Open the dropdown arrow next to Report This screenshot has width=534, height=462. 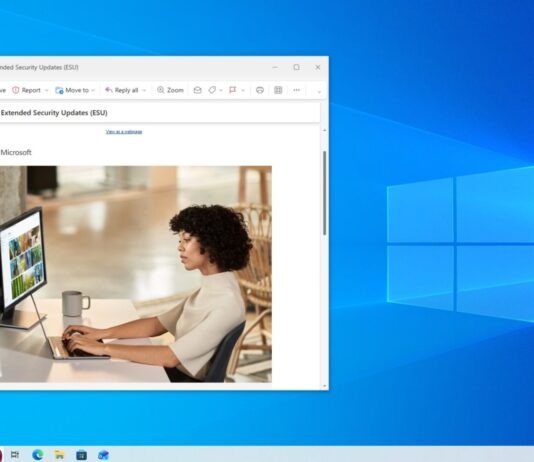pos(47,90)
